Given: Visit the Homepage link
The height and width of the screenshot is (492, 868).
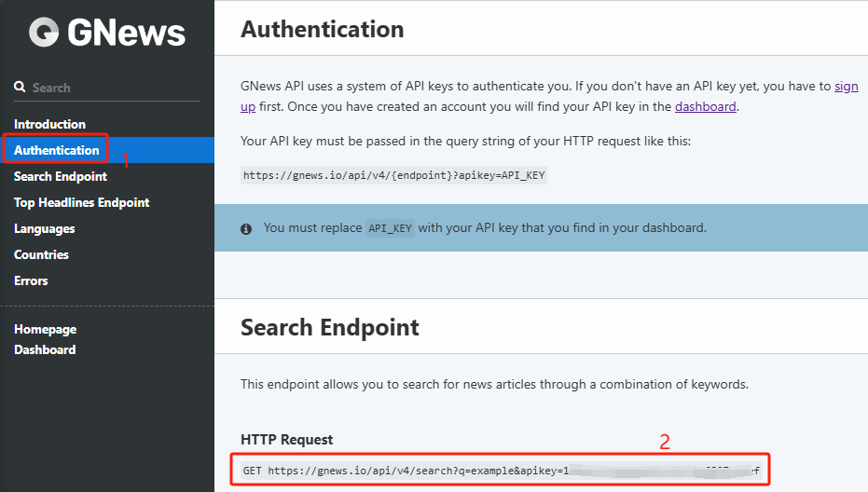Looking at the screenshot, I should pyautogui.click(x=46, y=329).
